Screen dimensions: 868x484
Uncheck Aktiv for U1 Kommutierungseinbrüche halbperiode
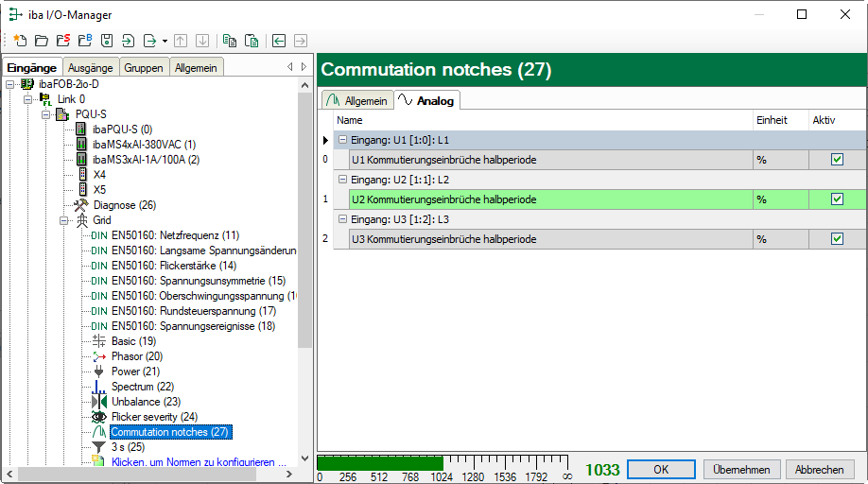coord(837,160)
